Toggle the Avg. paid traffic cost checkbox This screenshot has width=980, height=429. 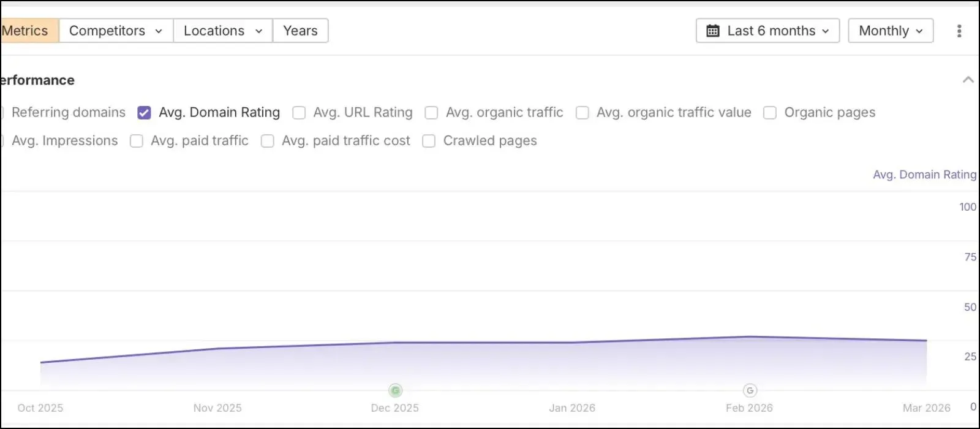(x=268, y=141)
